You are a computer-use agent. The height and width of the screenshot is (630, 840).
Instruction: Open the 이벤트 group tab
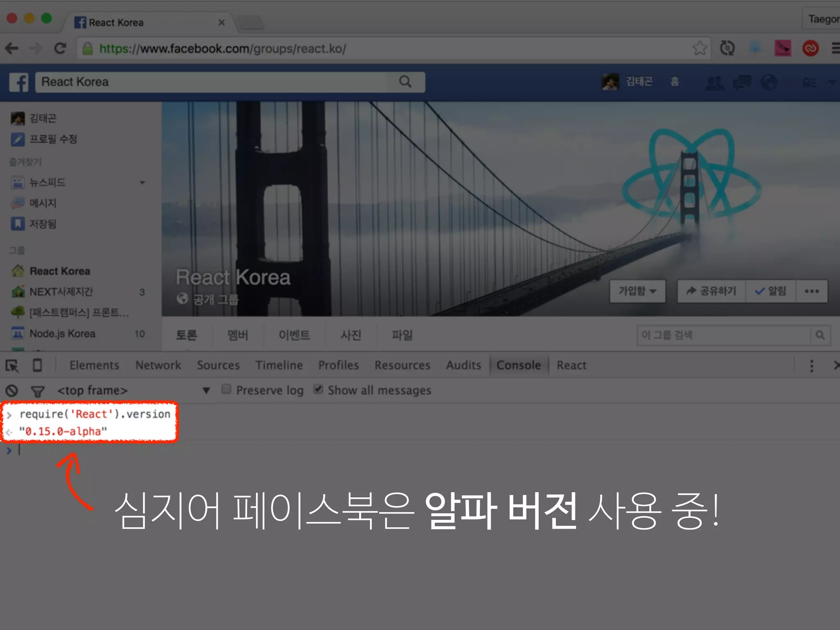[294, 335]
